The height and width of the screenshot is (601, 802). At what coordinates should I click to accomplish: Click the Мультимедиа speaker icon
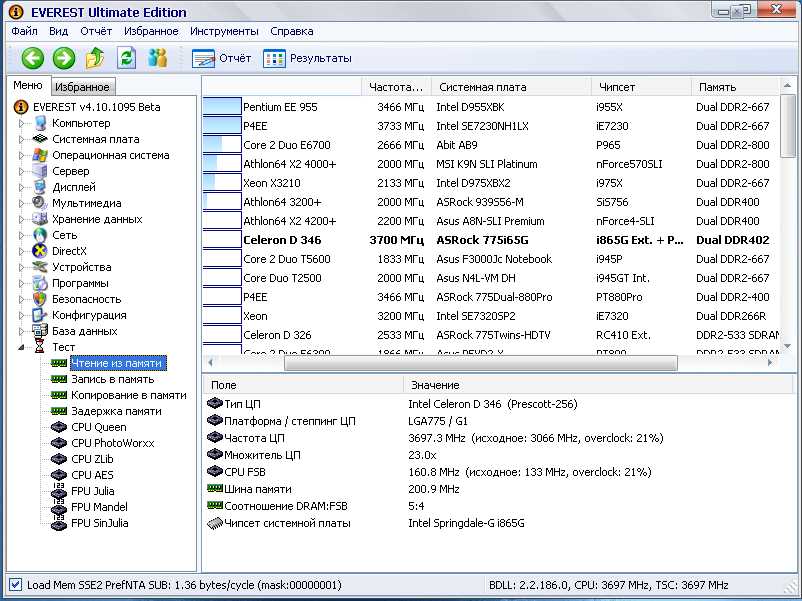[40, 203]
